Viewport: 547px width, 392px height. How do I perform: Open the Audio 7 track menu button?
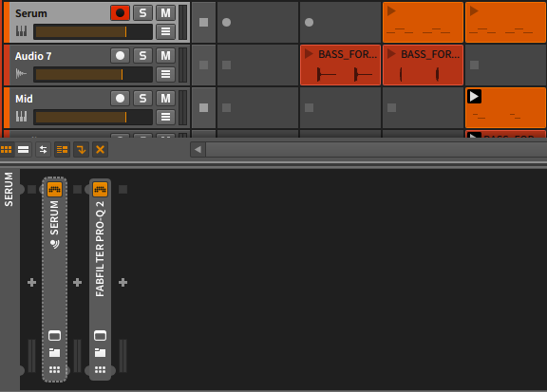pyautogui.click(x=165, y=74)
